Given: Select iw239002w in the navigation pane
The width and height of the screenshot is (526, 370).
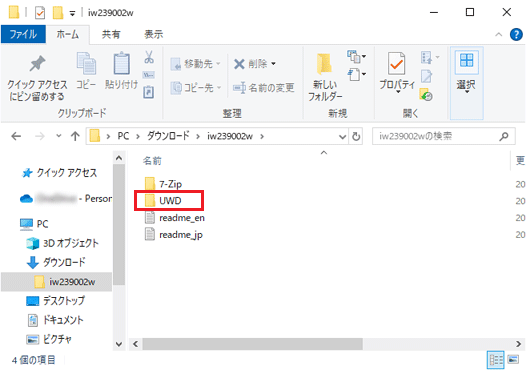Looking at the screenshot, I should [x=56, y=282].
